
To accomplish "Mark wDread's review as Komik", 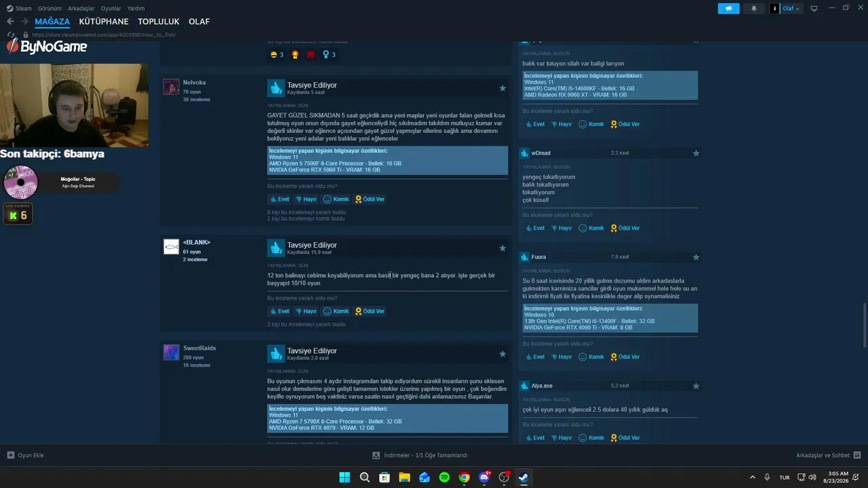I will (x=591, y=228).
